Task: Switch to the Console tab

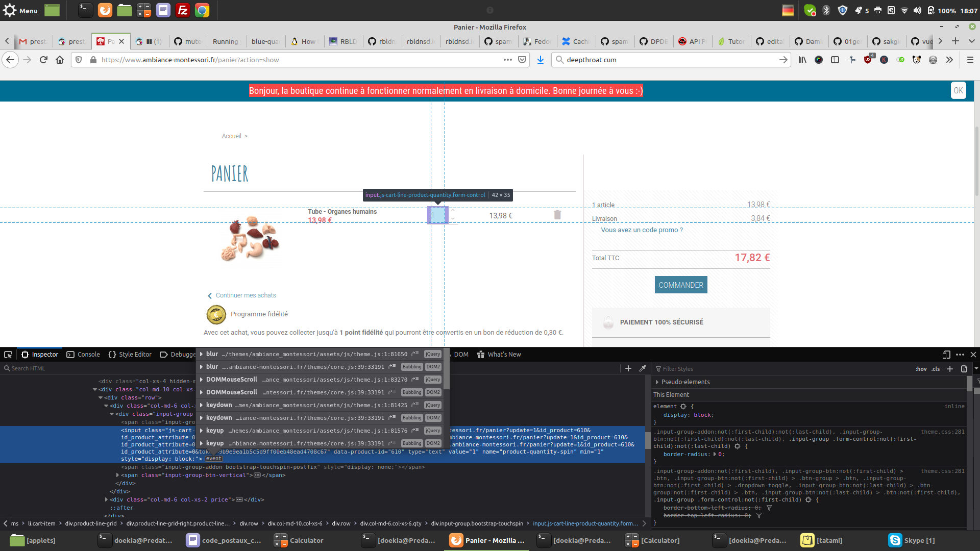Action: coord(83,355)
